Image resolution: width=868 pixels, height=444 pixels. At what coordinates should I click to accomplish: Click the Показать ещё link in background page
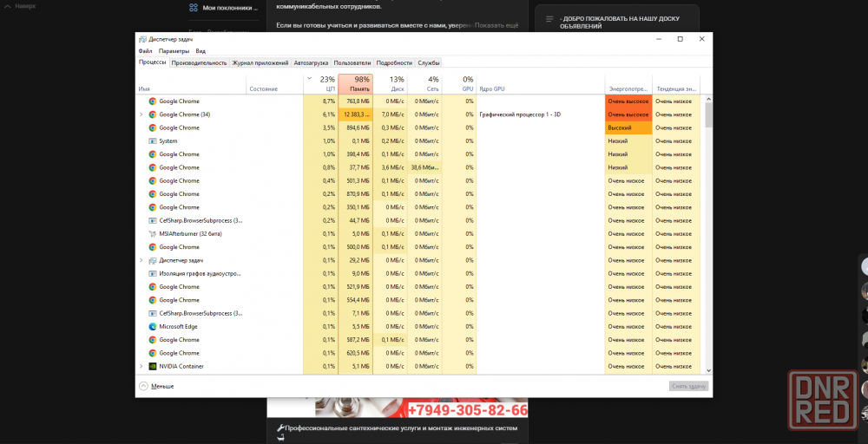tap(496, 25)
